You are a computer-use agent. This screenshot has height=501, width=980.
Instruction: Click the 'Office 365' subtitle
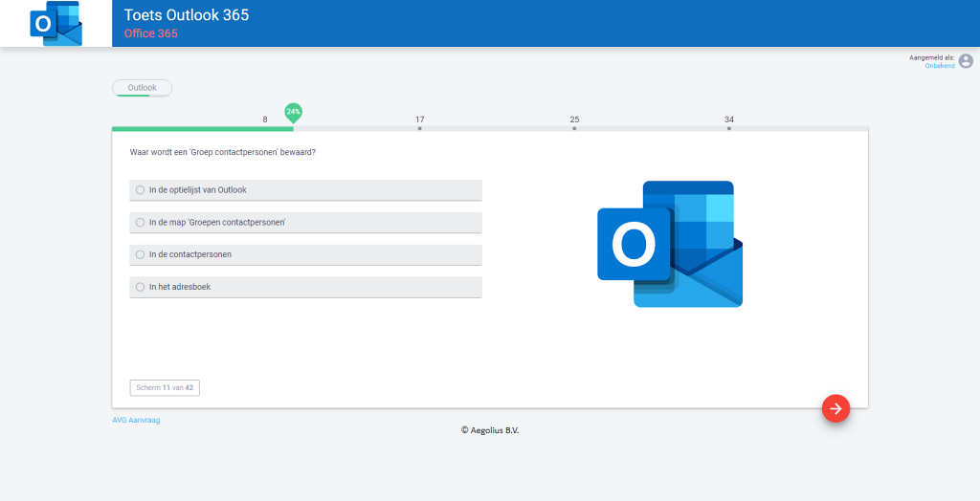click(x=150, y=33)
